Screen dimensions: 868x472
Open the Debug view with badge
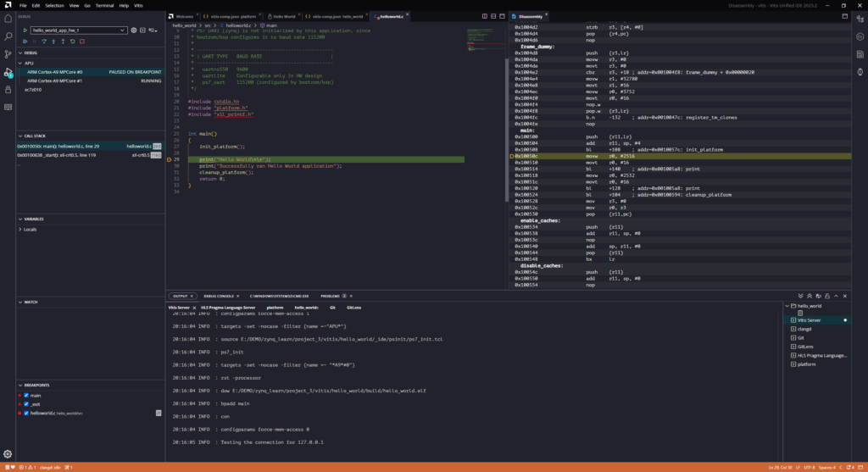click(8, 72)
